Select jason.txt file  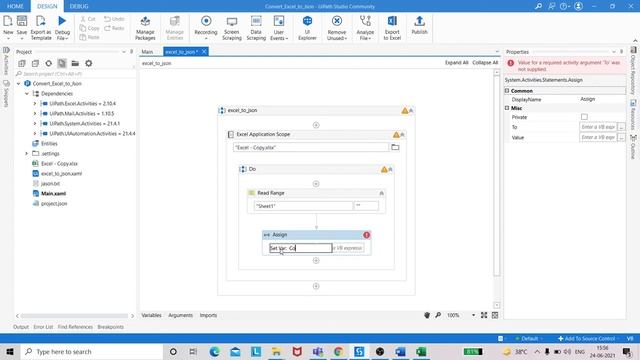[x=50, y=184]
